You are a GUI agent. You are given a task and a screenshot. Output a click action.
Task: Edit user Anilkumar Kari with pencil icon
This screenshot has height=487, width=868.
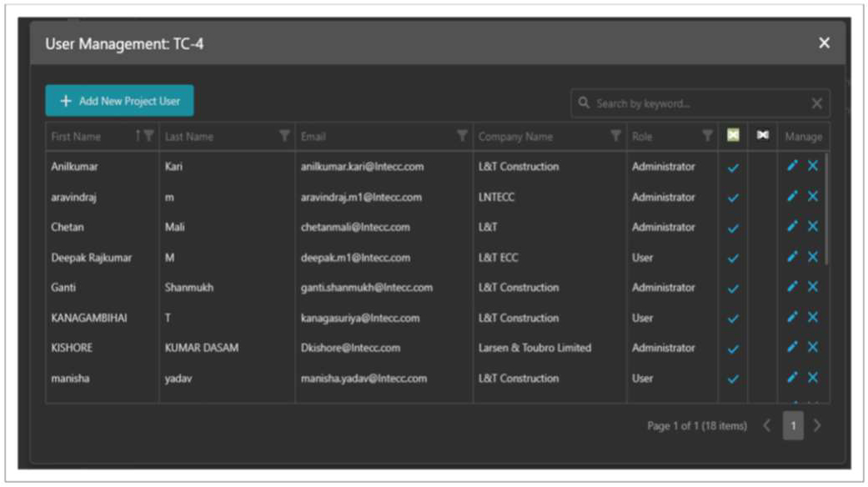792,166
